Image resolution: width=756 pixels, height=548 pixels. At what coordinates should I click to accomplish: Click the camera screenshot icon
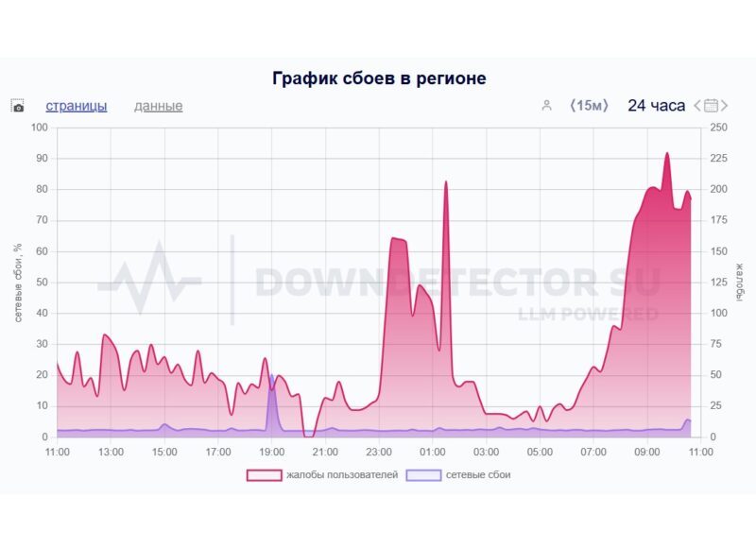pos(17,107)
